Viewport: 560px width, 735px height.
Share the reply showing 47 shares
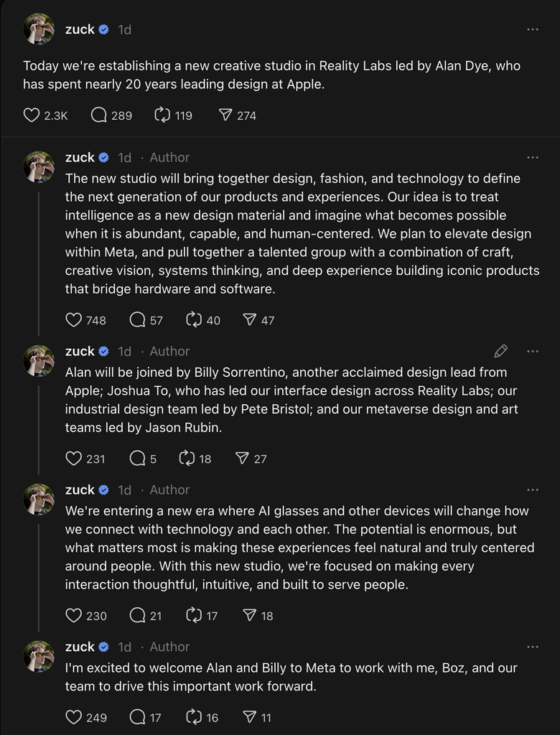[249, 320]
